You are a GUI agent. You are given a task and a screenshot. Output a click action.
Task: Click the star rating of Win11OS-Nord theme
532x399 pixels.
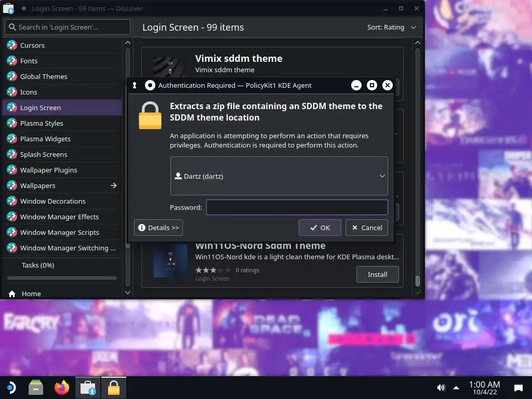(x=212, y=270)
